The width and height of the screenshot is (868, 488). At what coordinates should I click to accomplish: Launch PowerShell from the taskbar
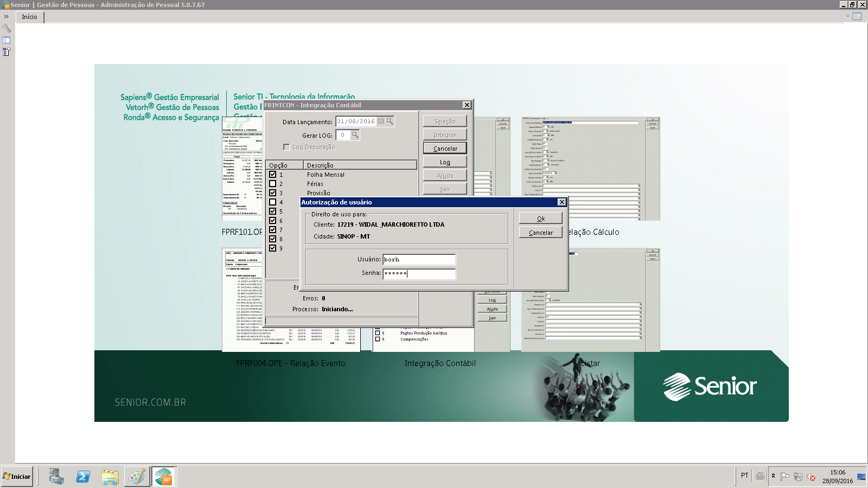click(x=83, y=477)
